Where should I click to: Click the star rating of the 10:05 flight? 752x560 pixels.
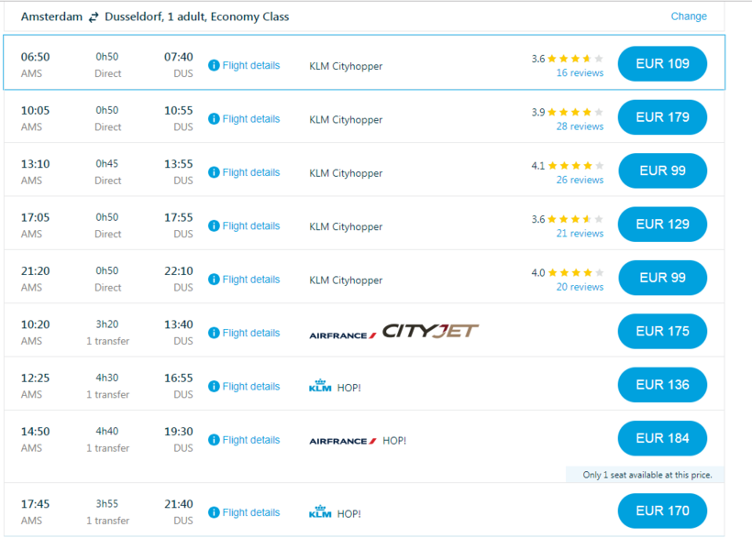[575, 113]
